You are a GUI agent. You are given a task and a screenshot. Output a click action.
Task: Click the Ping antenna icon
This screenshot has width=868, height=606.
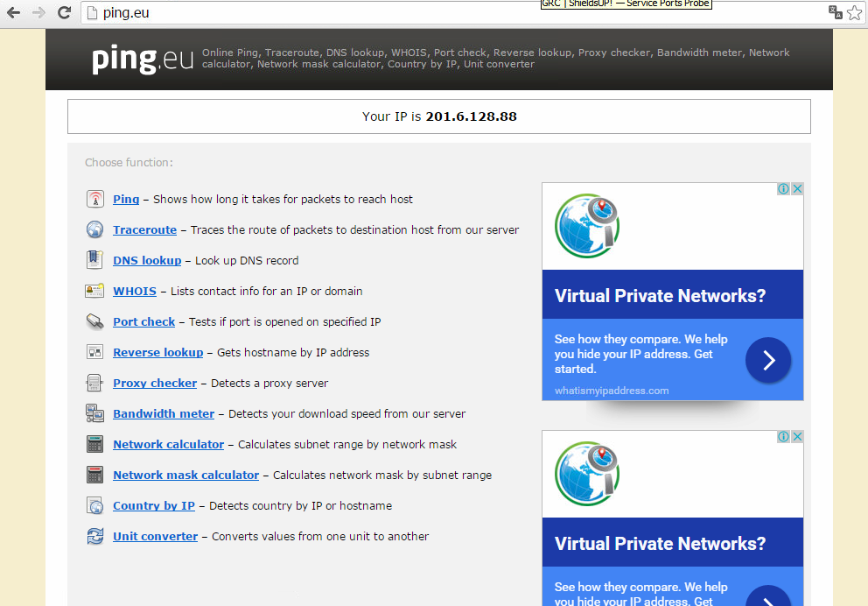(95, 199)
